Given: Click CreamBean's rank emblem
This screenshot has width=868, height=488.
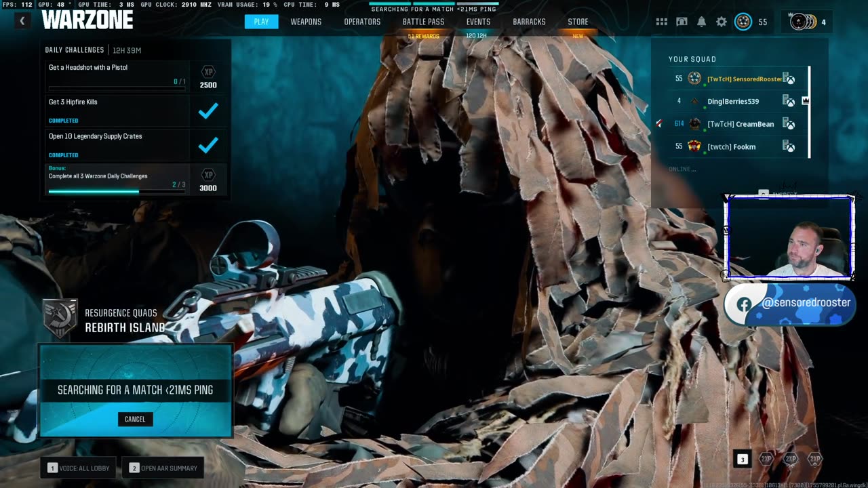Looking at the screenshot, I should point(694,124).
